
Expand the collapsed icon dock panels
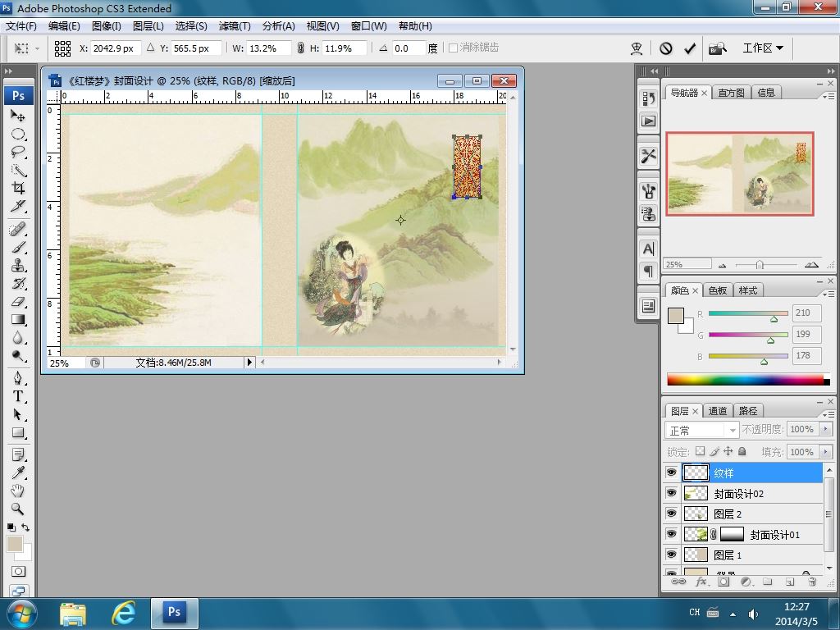click(654, 71)
